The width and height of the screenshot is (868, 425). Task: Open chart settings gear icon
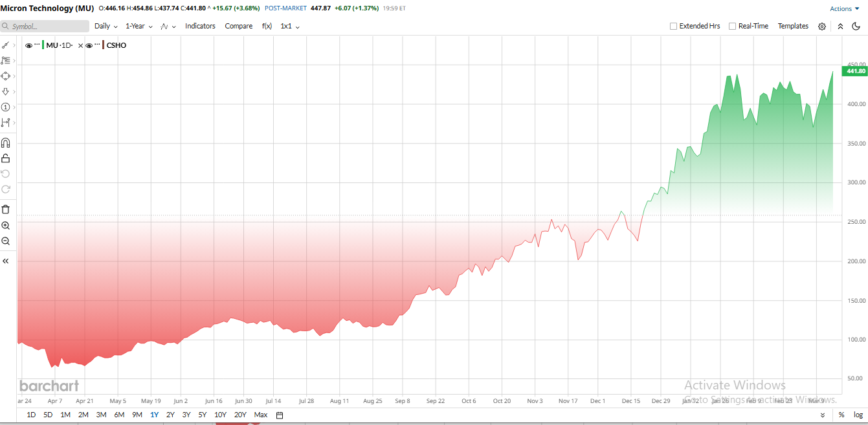tap(822, 27)
